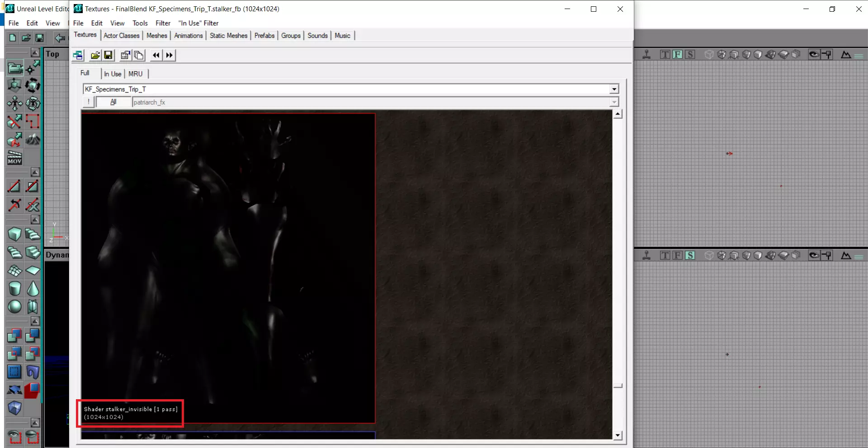Apply CSG Add brush operation
Image resolution: width=868 pixels, height=448 pixels.
[14, 336]
